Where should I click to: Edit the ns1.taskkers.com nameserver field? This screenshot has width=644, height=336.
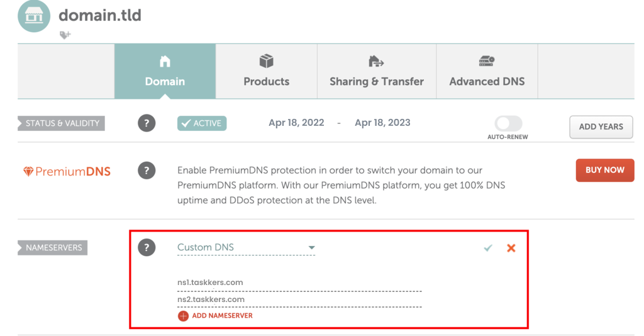299,283
